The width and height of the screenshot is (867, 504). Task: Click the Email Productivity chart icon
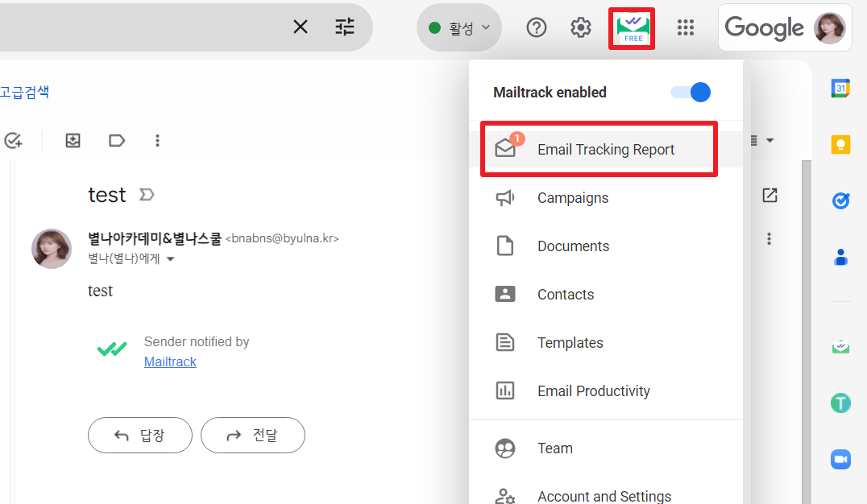point(505,390)
